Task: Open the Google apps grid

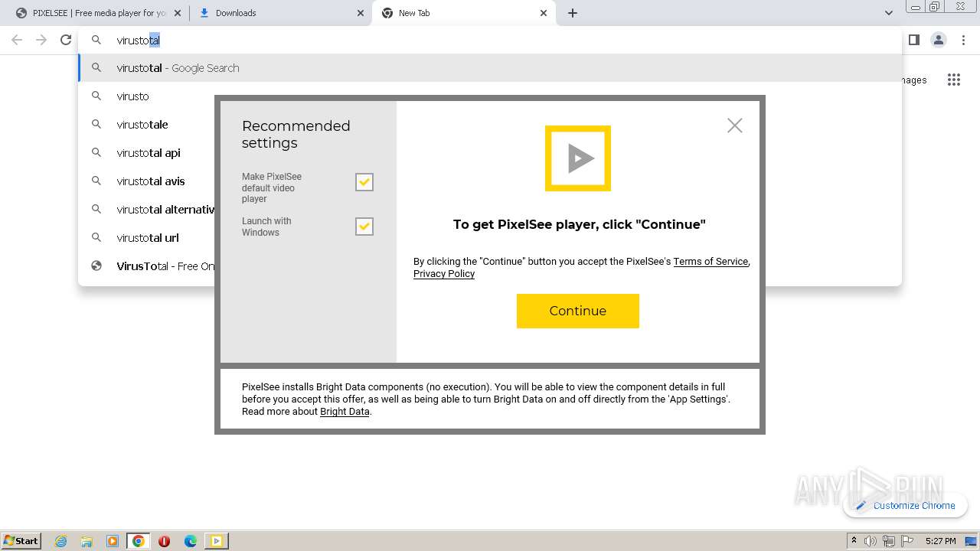Action: point(953,80)
